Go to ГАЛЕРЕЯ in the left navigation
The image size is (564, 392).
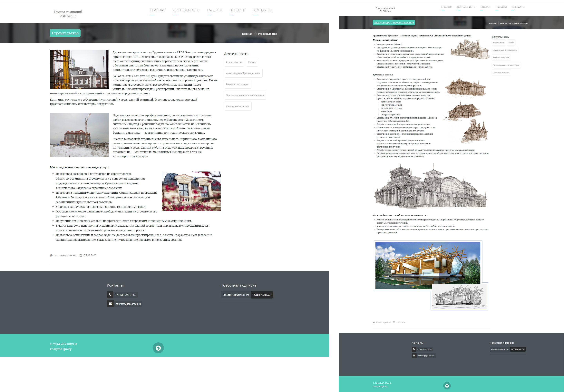pyautogui.click(x=214, y=10)
